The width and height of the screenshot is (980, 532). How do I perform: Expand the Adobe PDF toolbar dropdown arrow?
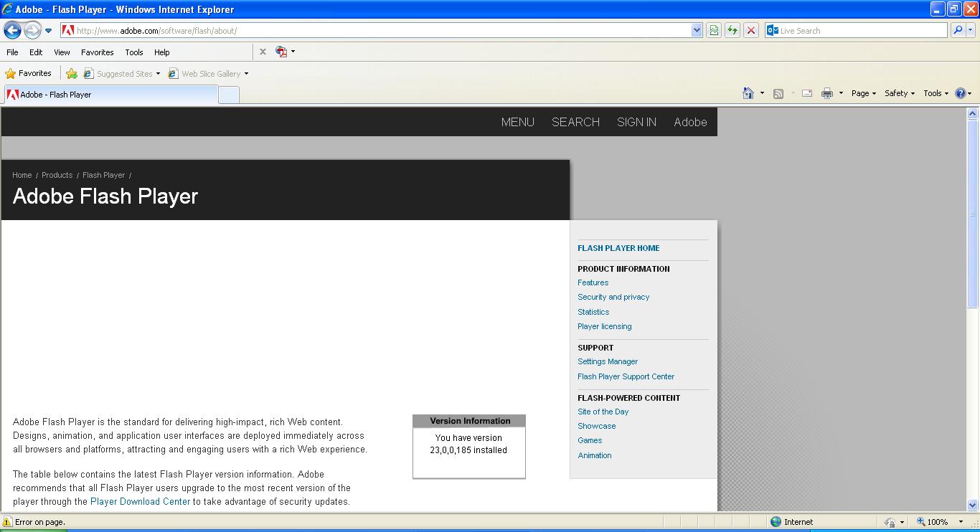[x=293, y=52]
